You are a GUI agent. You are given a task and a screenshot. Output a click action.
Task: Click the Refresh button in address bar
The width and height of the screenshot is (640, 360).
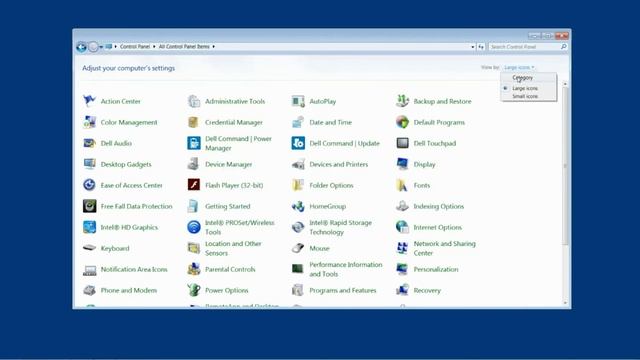pos(481,47)
